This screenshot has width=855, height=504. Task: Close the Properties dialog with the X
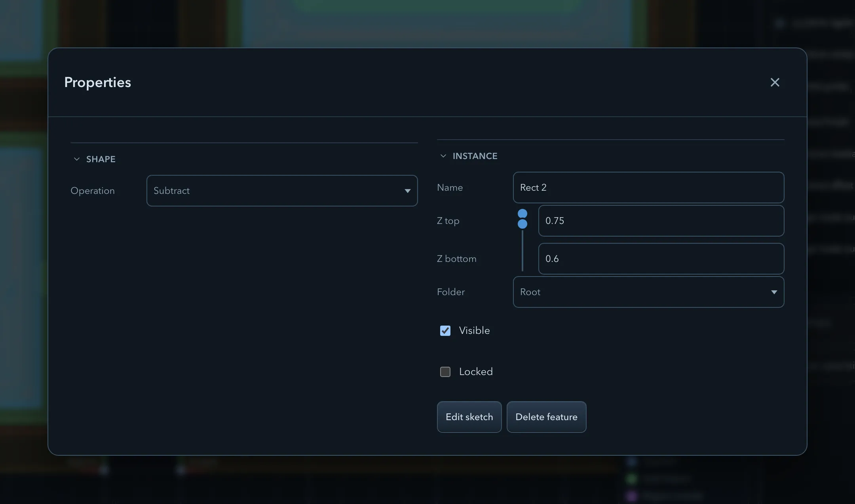click(775, 82)
